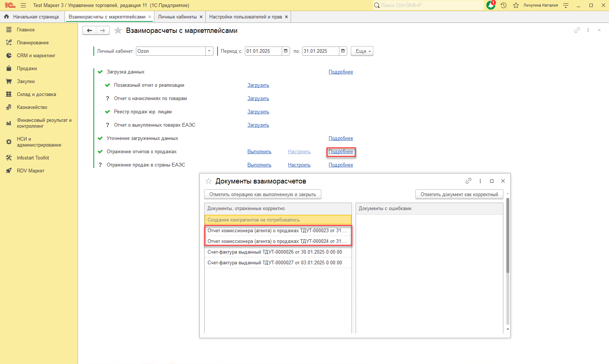Open the notifications bell icon

pyautogui.click(x=491, y=5)
